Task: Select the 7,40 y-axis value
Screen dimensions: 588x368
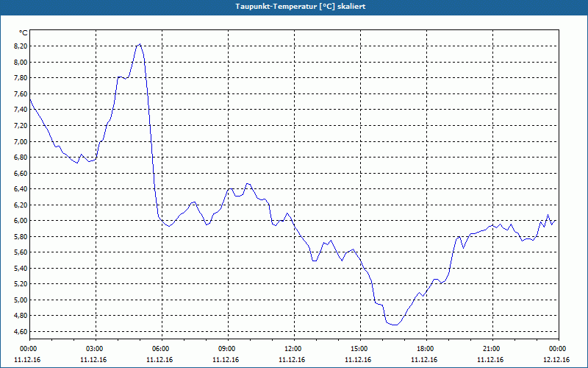Action: [21, 110]
